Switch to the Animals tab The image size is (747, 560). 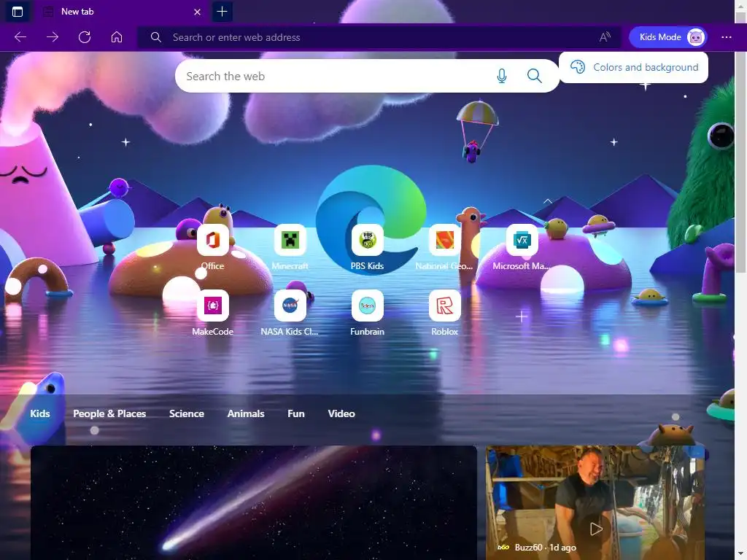[245, 413]
